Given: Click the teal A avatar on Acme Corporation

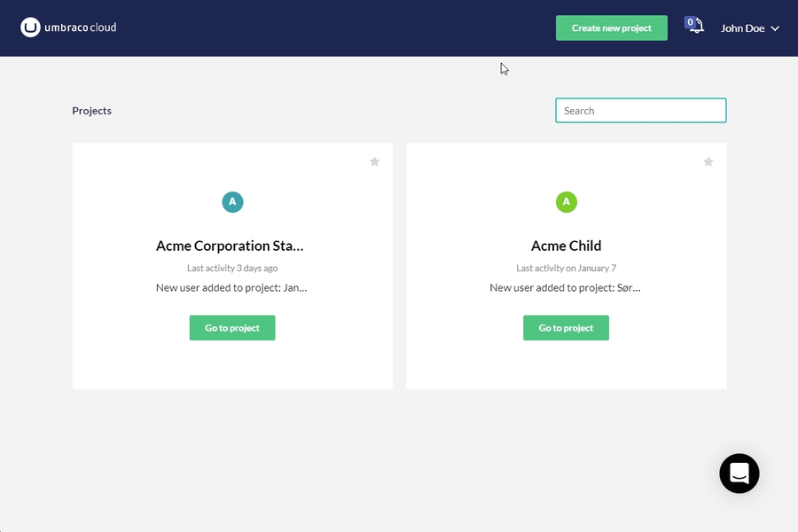Looking at the screenshot, I should point(232,202).
